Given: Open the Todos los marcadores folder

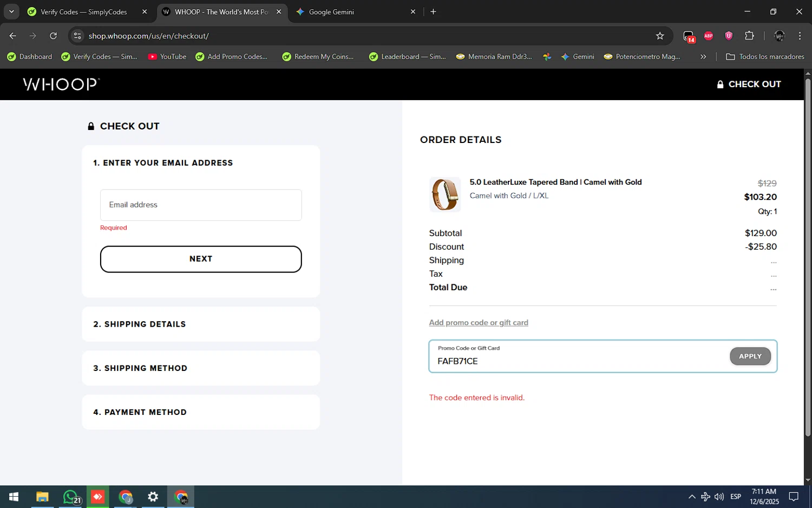Looking at the screenshot, I should point(765,56).
